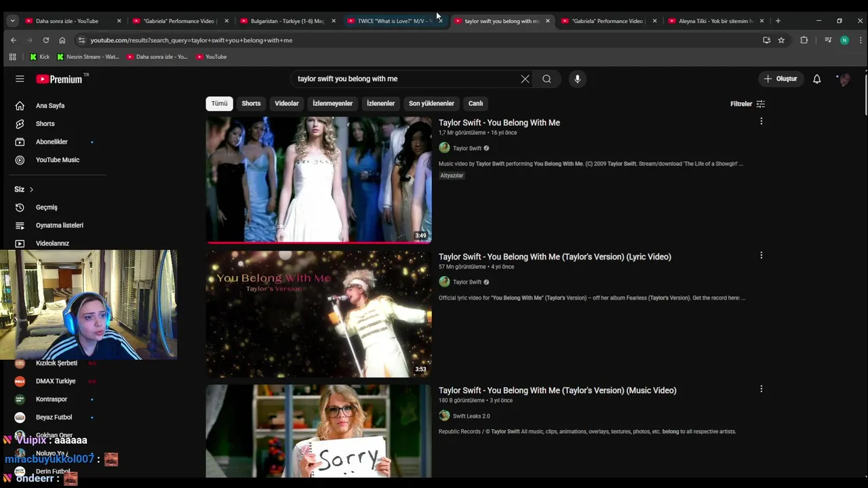The width and height of the screenshot is (868, 488).
Task: Open the Music Video (Taylor's Version) title
Action: (x=557, y=390)
